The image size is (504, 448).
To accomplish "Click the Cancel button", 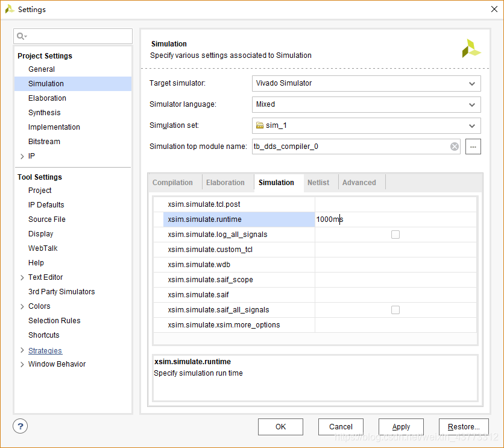I will 341,427.
